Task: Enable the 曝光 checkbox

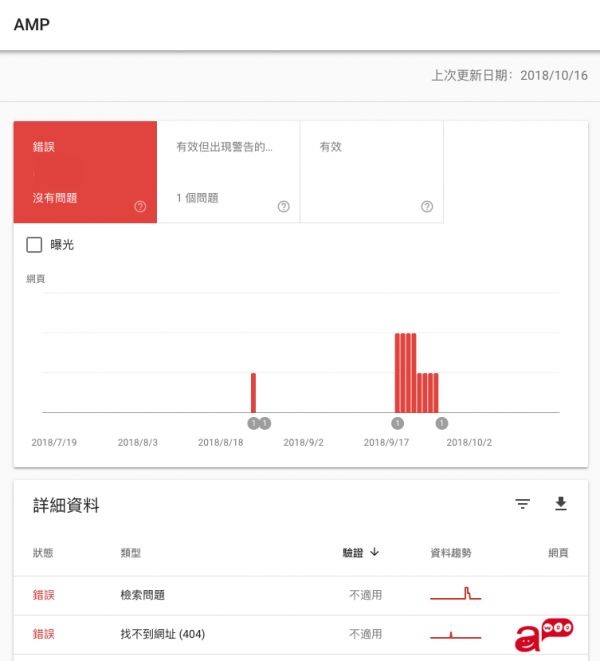Action: pos(34,245)
